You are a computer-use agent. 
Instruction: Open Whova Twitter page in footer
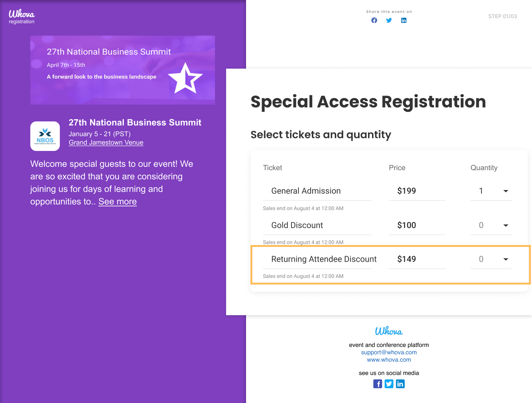point(389,384)
